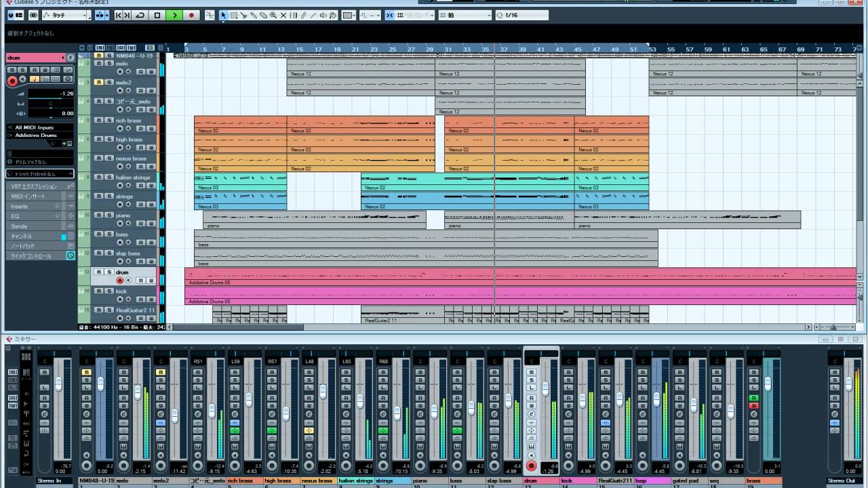Click the Stereo In channel fader
Screen dimensions: 868x488
pyautogui.click(x=58, y=384)
